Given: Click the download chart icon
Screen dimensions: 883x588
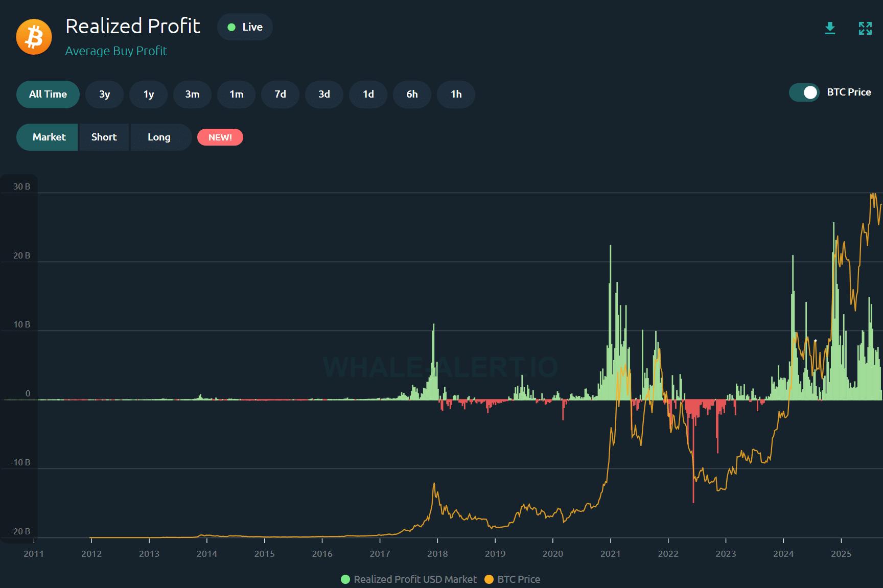Looking at the screenshot, I should [830, 28].
